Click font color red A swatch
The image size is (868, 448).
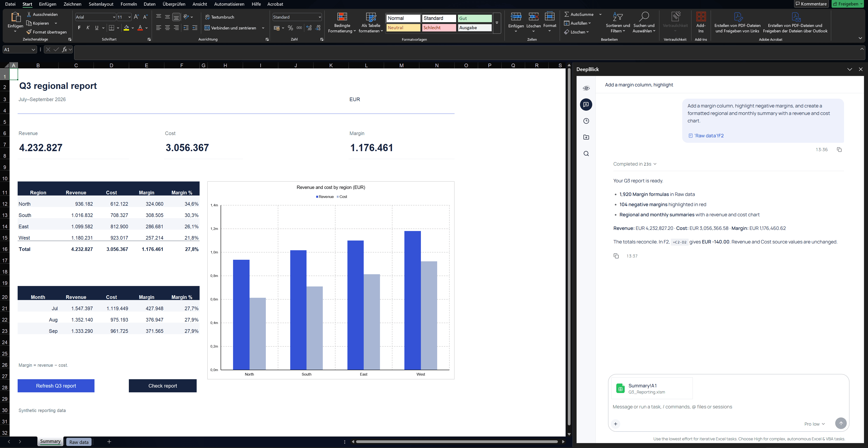click(140, 28)
